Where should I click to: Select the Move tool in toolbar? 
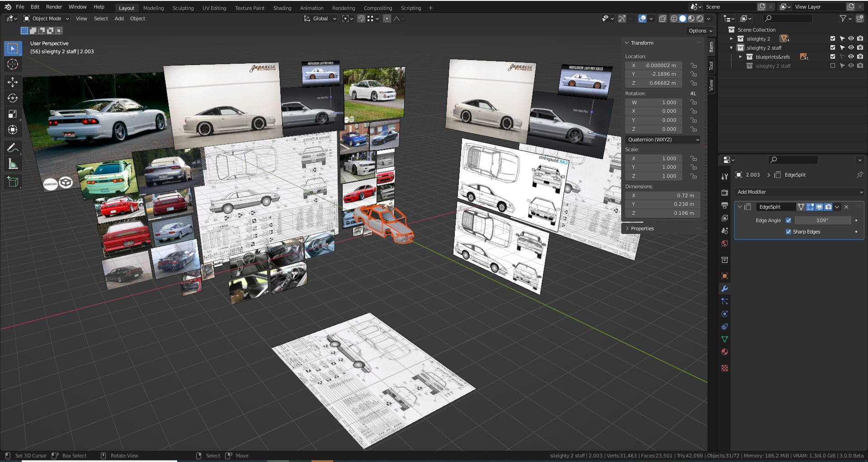click(x=13, y=82)
